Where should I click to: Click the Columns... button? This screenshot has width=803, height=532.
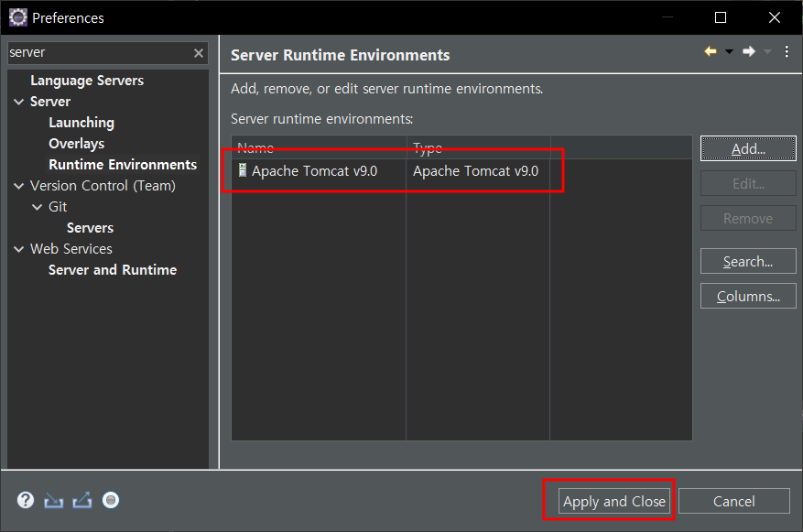748,296
